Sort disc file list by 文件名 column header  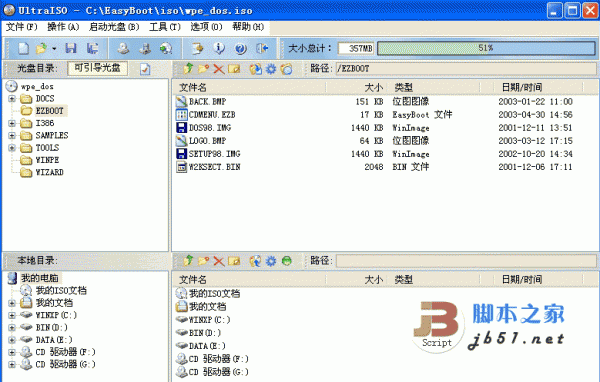pos(250,87)
